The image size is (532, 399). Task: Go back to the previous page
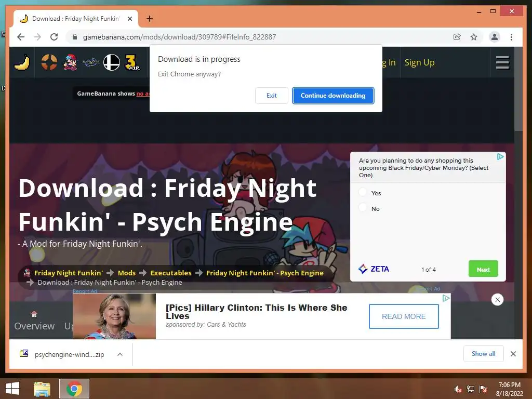21,37
